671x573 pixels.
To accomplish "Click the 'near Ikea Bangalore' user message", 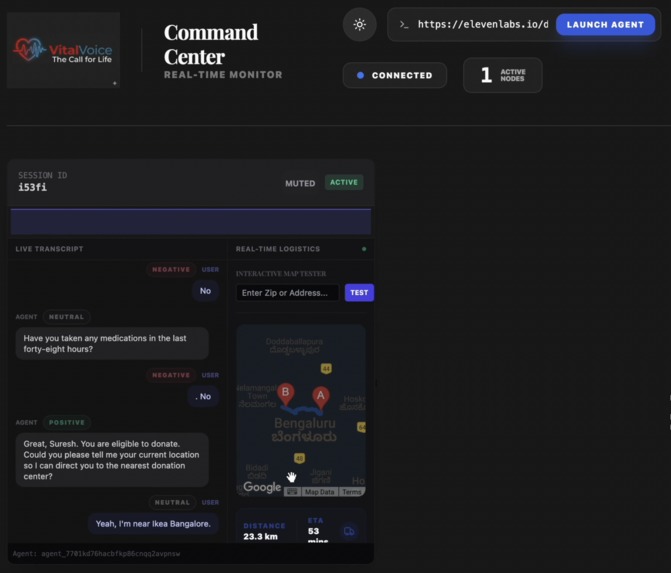I will [153, 524].
